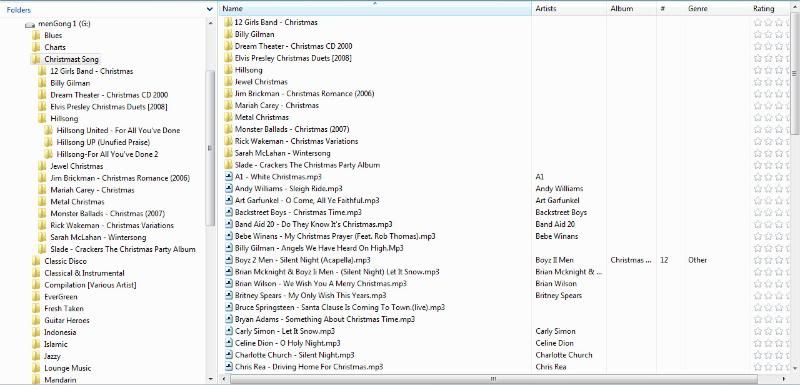Image resolution: width=800 pixels, height=385 pixels.
Task: Click the Celine Dion - O Holy Night.mp3 file icon
Action: point(229,343)
